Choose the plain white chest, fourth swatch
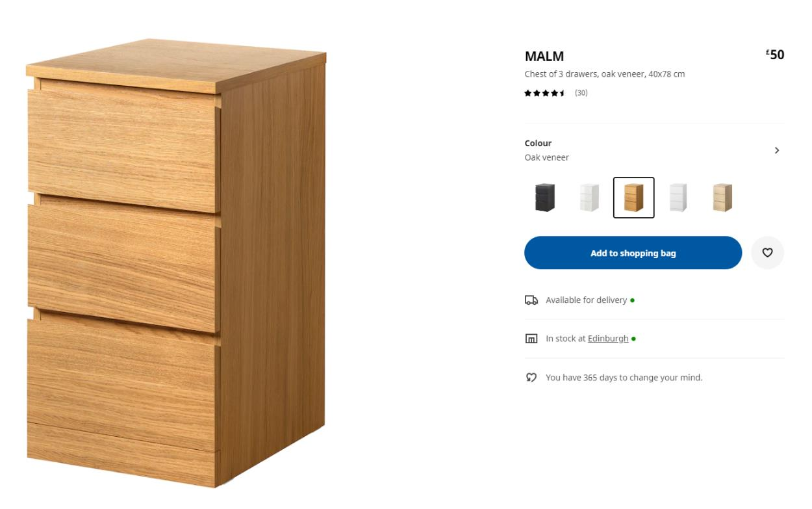This screenshot has height=509, width=812. (678, 198)
